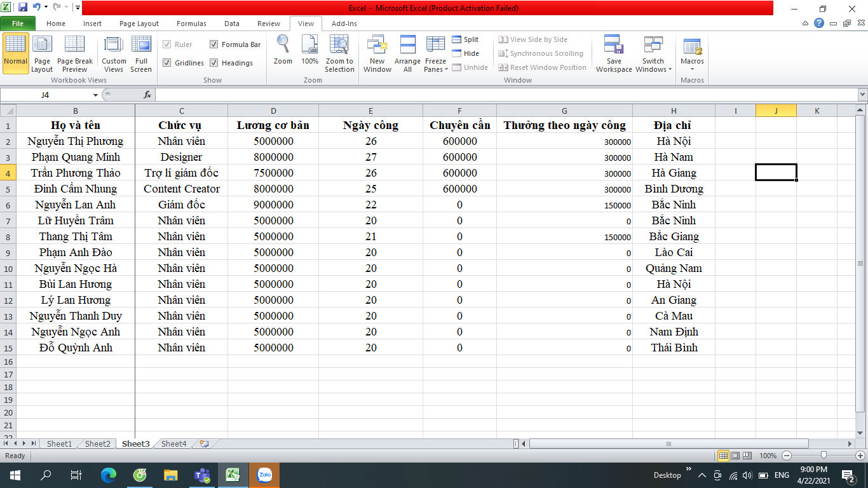Open Custom Views dialog
The image size is (868, 488).
[114, 53]
